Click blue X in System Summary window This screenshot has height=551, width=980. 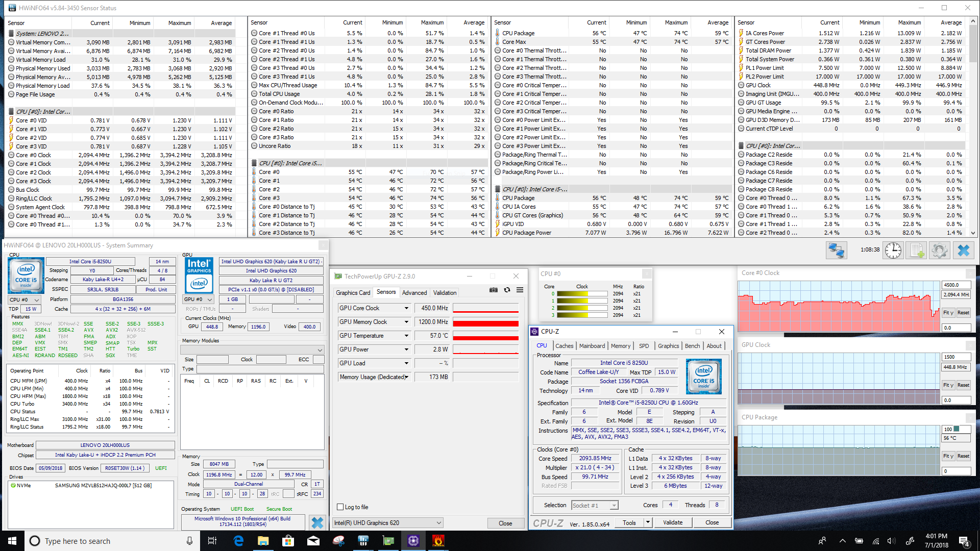click(317, 522)
